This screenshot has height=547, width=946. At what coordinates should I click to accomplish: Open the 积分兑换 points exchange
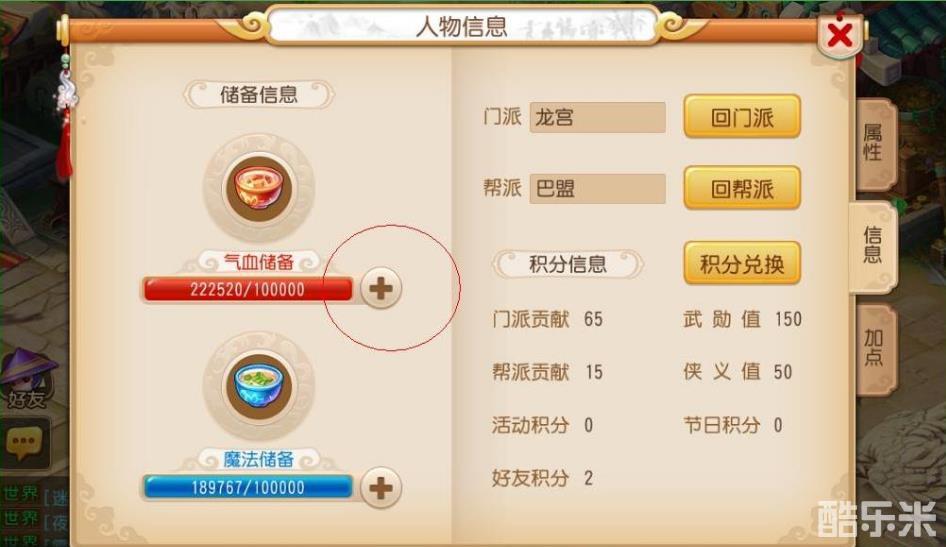click(x=741, y=264)
